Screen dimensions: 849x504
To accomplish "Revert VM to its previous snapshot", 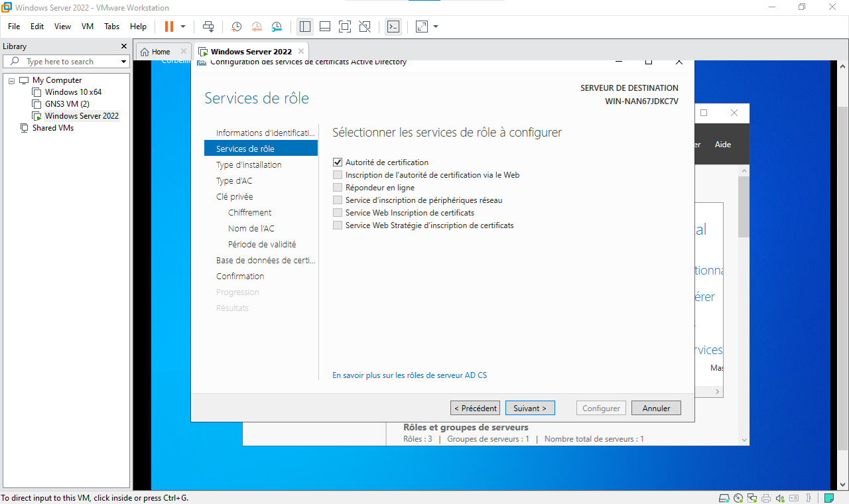I will [x=257, y=27].
